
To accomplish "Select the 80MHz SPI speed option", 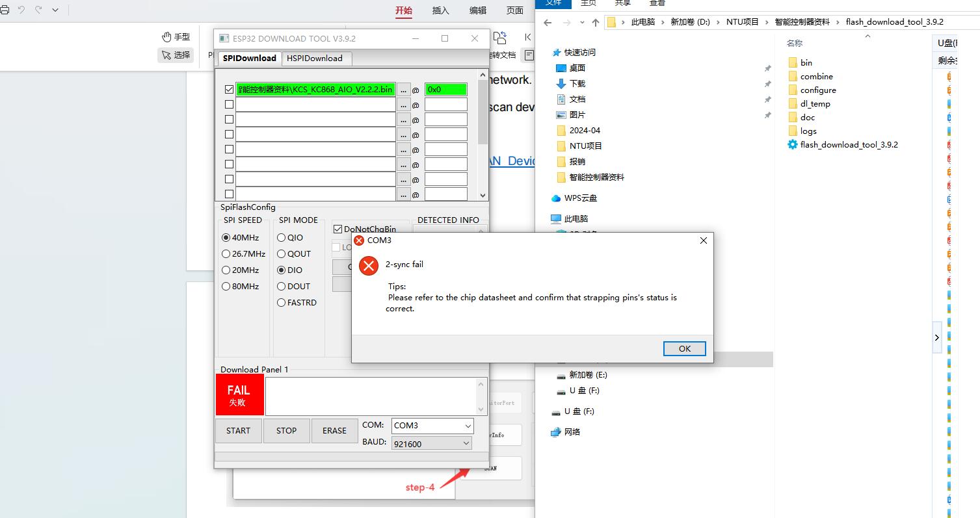I will click(226, 287).
